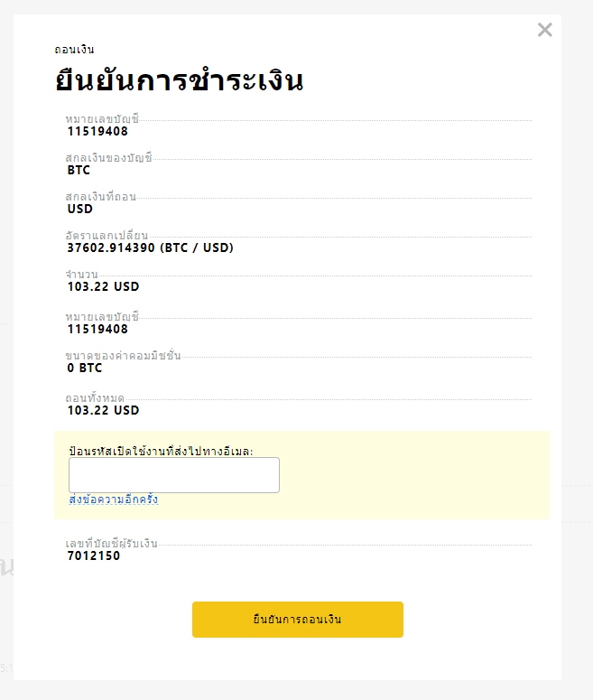
Task: Click the 'สกุลเงินที่ถอน' withdrawal currency label
Action: 101,196
